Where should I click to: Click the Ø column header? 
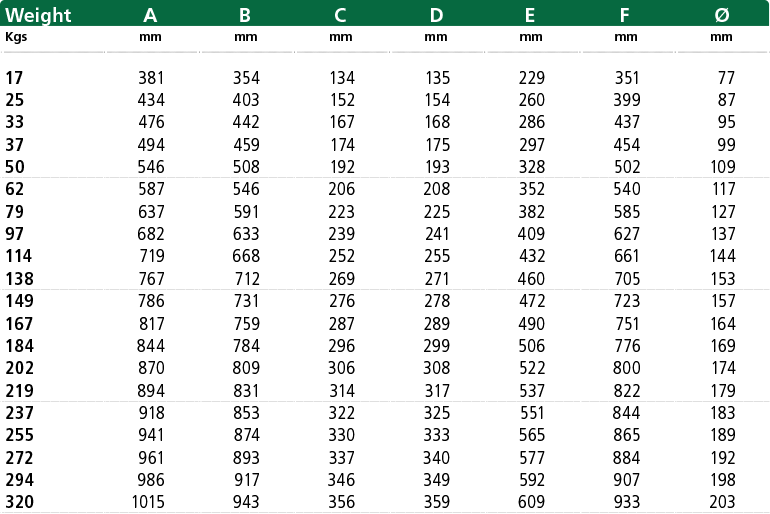[x=722, y=15]
